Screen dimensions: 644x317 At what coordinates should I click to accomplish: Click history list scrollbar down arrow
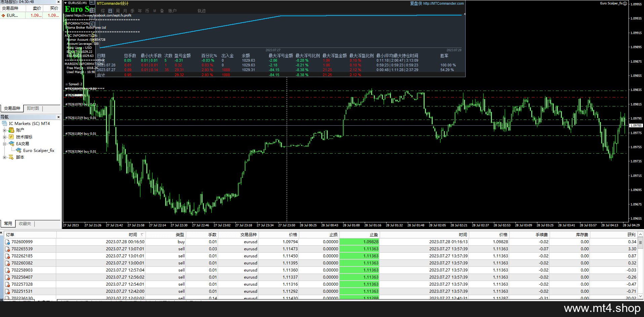pyautogui.click(x=641, y=296)
